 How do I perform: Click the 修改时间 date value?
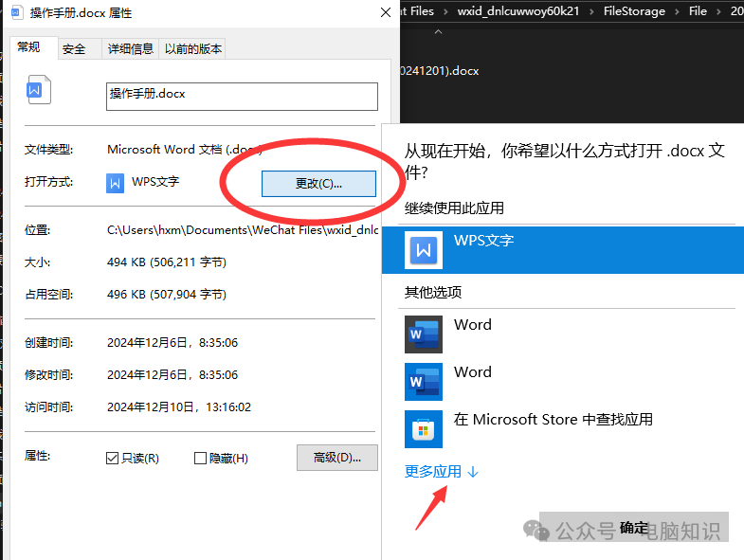click(x=172, y=375)
